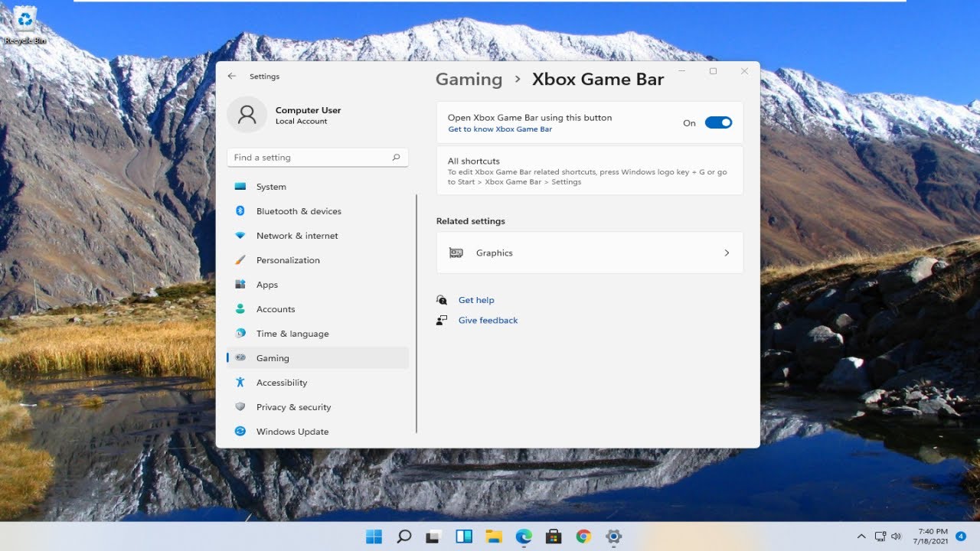980x551 pixels.
Task: Open the Computer User profile avatar
Action: pos(247,115)
